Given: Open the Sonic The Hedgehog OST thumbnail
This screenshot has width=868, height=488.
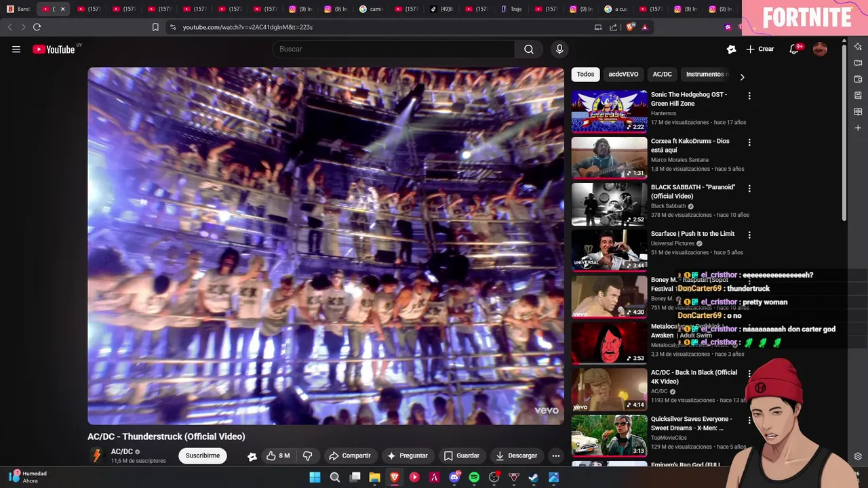Looking at the screenshot, I should point(609,111).
